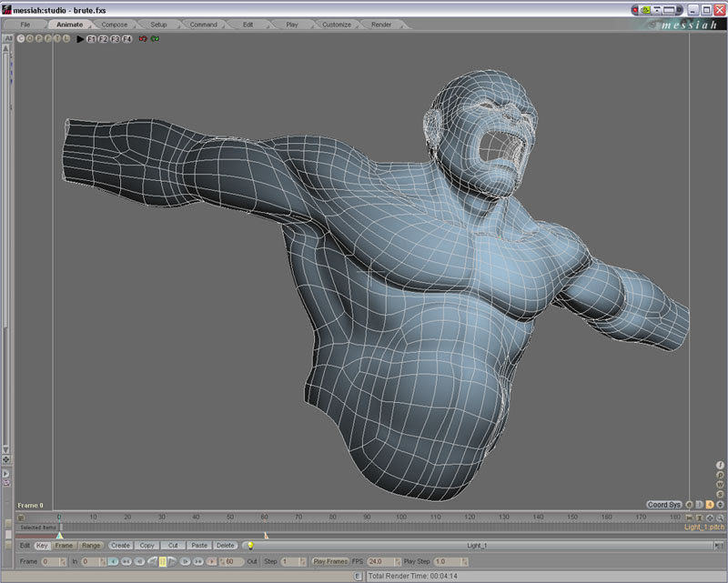
Task: Click the pan arrows icon on timeline right
Action: 710,518
